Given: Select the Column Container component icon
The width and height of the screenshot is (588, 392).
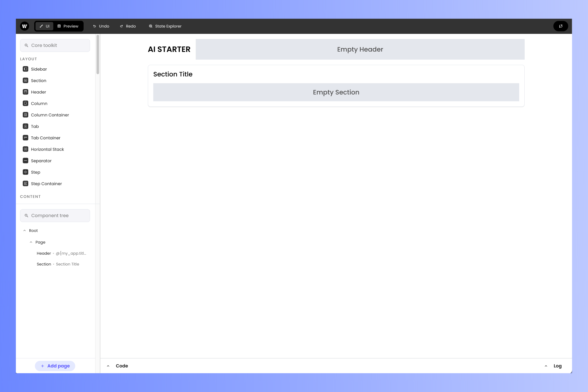Looking at the screenshot, I should (25, 115).
